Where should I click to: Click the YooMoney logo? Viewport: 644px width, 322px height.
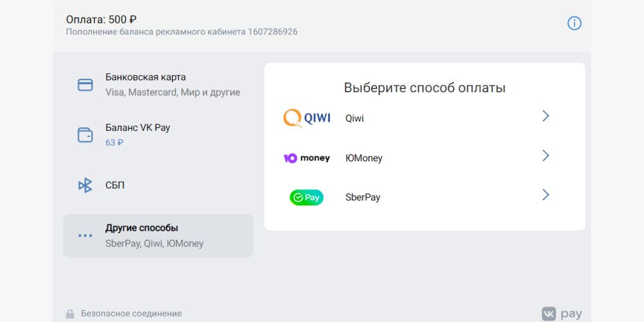click(x=307, y=158)
